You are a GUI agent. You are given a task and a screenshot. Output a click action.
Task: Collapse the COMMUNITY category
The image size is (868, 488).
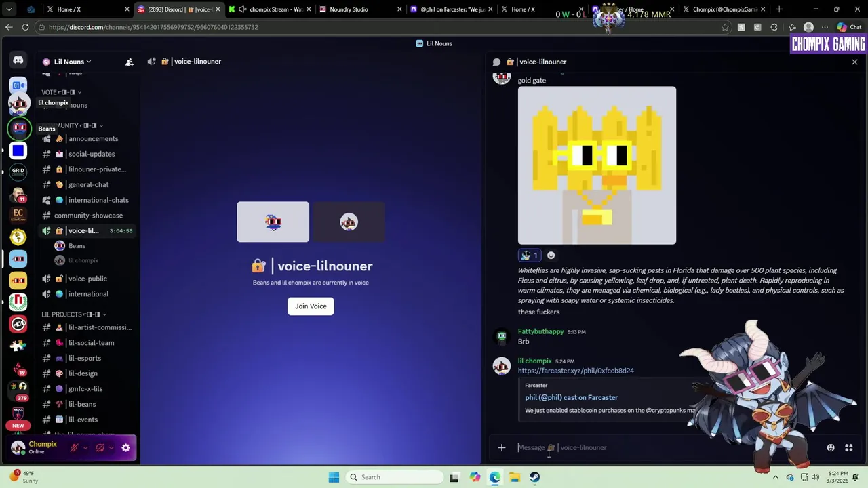pos(73,125)
